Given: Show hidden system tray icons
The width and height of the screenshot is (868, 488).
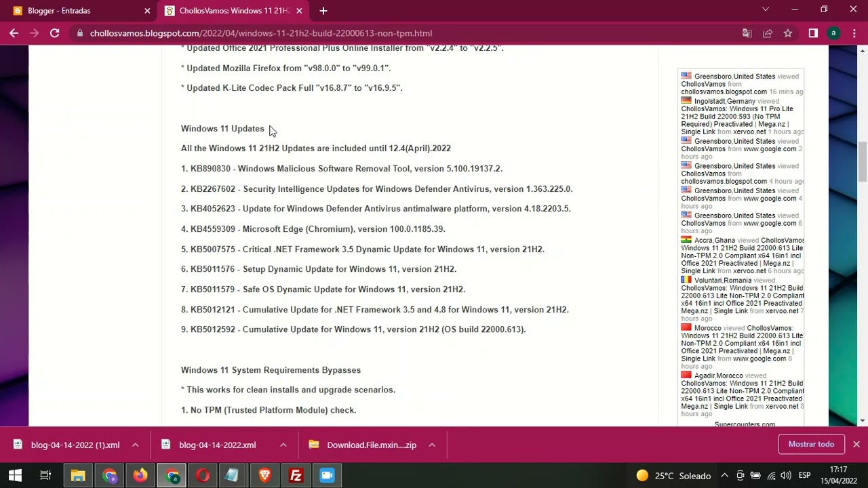Looking at the screenshot, I should click(x=724, y=476).
